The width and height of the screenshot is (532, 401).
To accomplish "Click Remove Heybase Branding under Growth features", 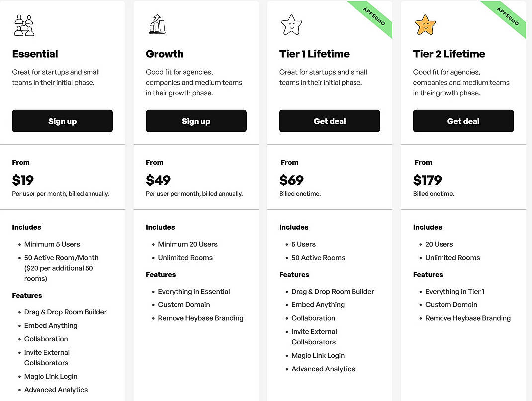I will tap(200, 318).
